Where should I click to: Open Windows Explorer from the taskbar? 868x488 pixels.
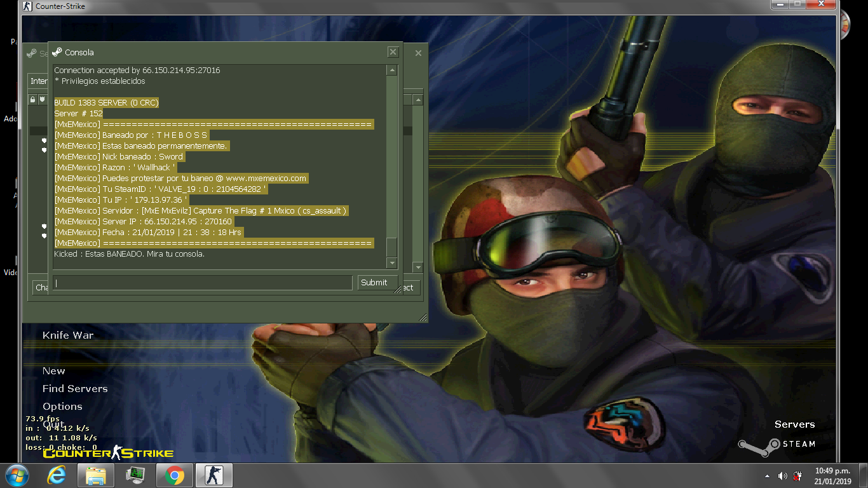pyautogui.click(x=96, y=475)
